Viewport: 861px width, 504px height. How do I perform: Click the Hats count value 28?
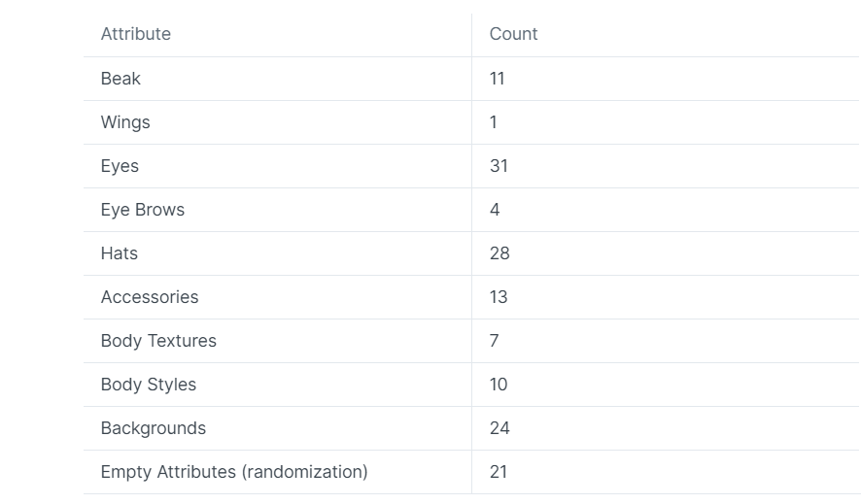499,253
